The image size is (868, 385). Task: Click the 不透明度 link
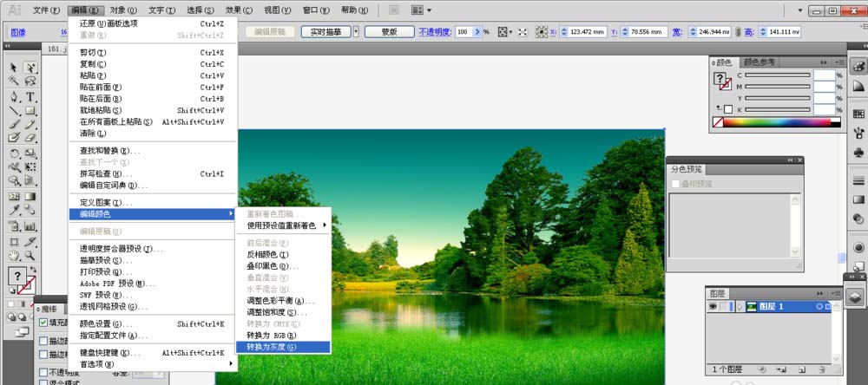coord(435,32)
